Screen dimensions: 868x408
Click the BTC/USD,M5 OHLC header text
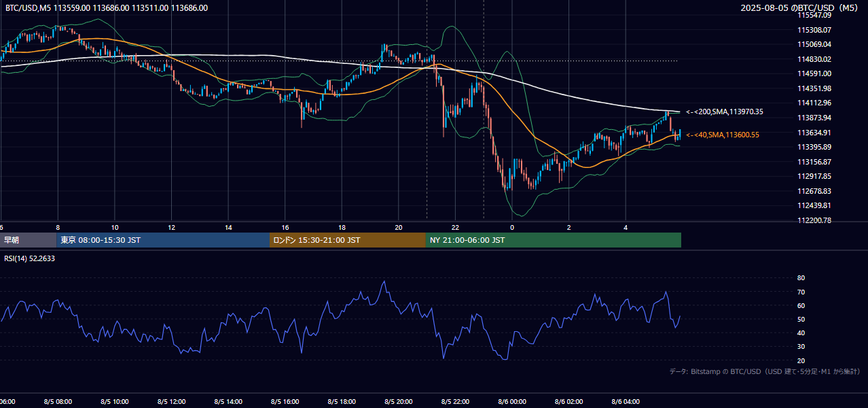click(107, 8)
